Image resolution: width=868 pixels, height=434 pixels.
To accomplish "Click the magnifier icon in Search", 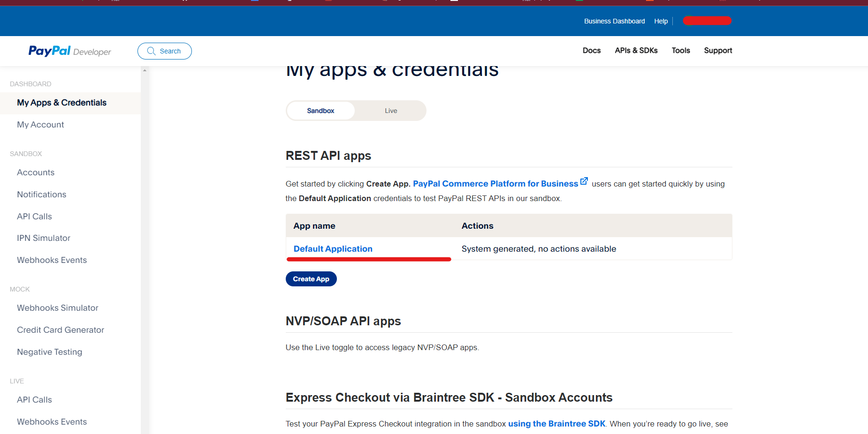I will point(151,51).
